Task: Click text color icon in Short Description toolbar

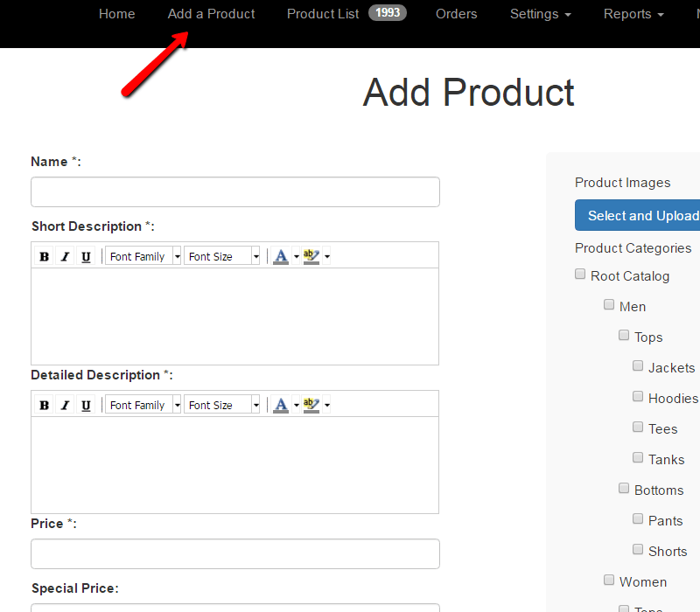Action: (x=280, y=256)
